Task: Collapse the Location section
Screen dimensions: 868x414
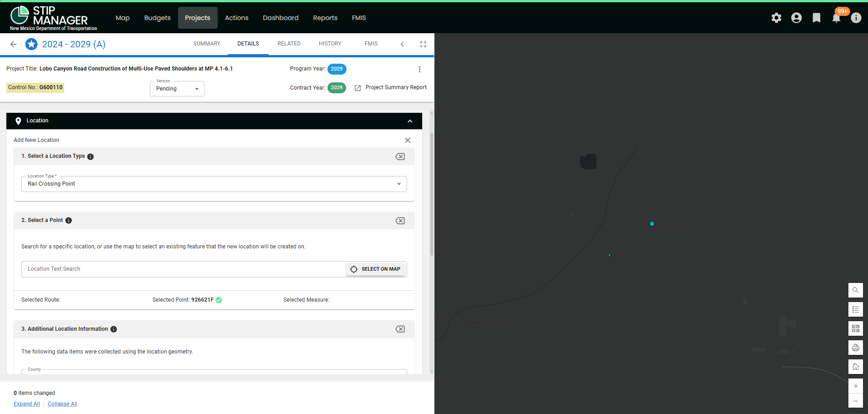Action: coord(410,121)
